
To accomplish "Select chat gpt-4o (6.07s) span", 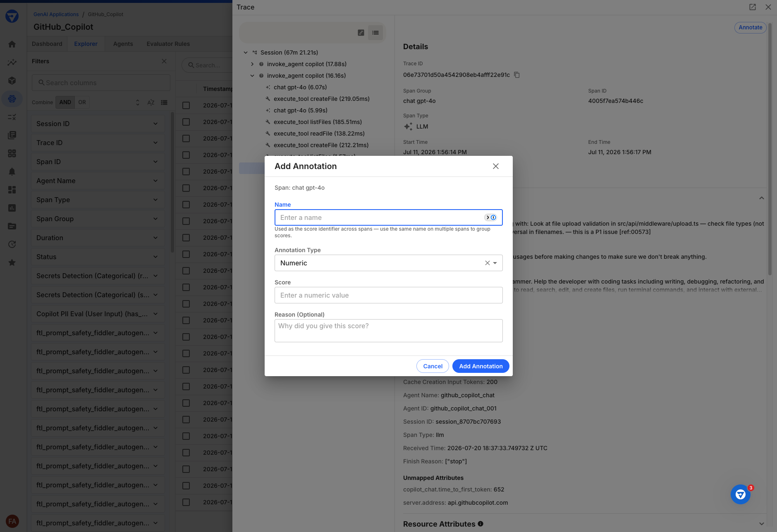I will coord(300,87).
